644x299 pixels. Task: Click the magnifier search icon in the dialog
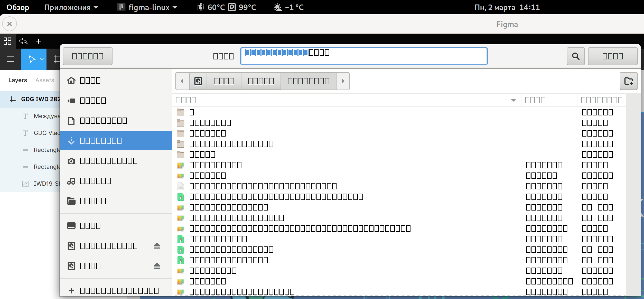tap(575, 56)
